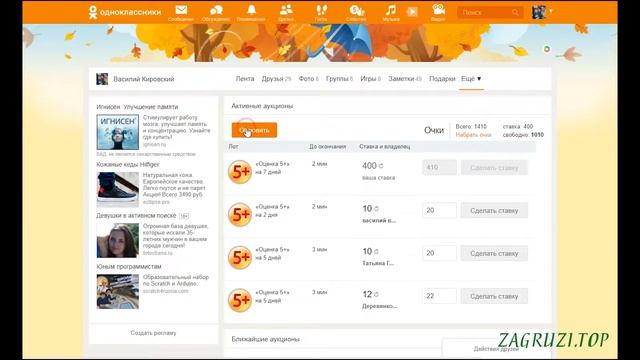Click the green circle indicator on banner
Screen dimensions: 640x360
click(547, 49)
